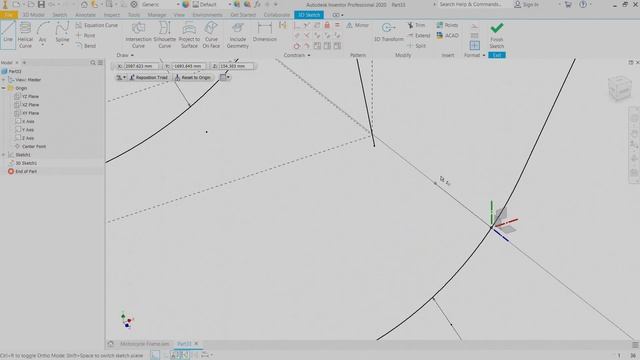
Task: Click the red lock Fix constraint icon
Action: coord(327,25)
